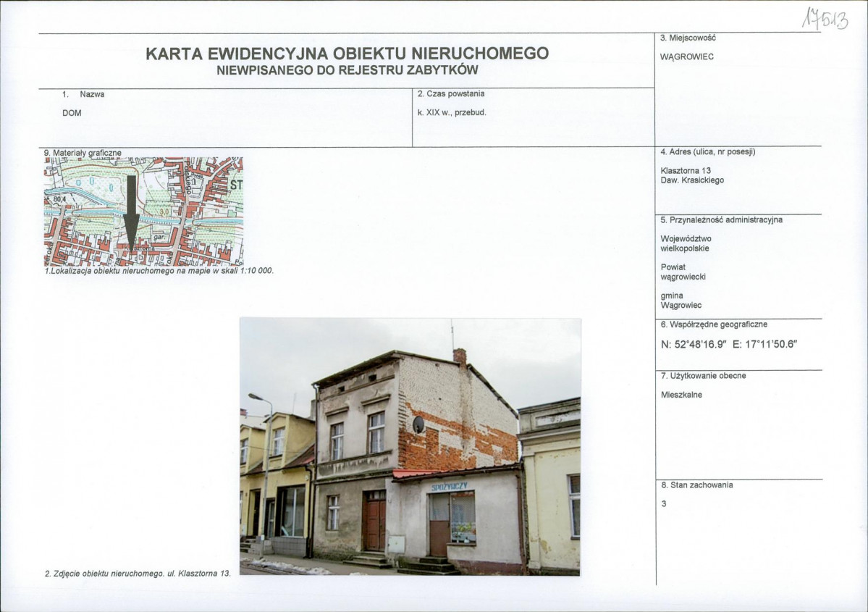
Task: Click subtitle 'NIEWPISANEGO DO REJESTRU ZABYTKÓW'
Action: point(347,70)
